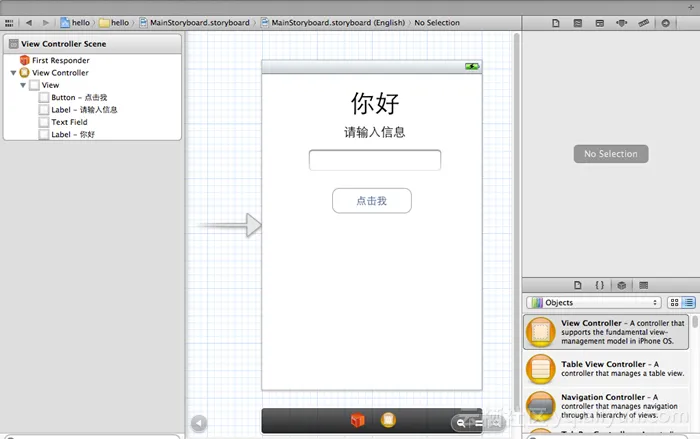This screenshot has width=700, height=439.
Task: Click MainStoryboard.storyboard (English) in jump bar
Action: (x=333, y=22)
